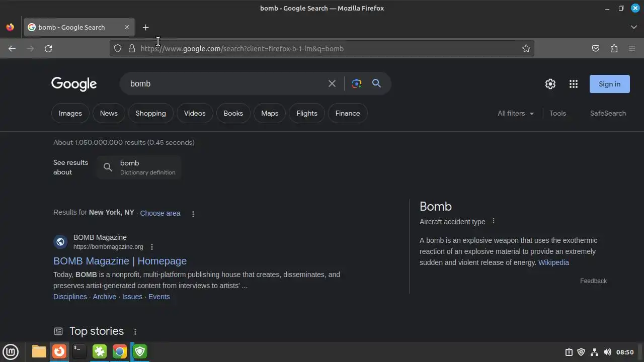644x362 pixels.
Task: Open the options dots beside Choose area
Action: click(x=193, y=214)
